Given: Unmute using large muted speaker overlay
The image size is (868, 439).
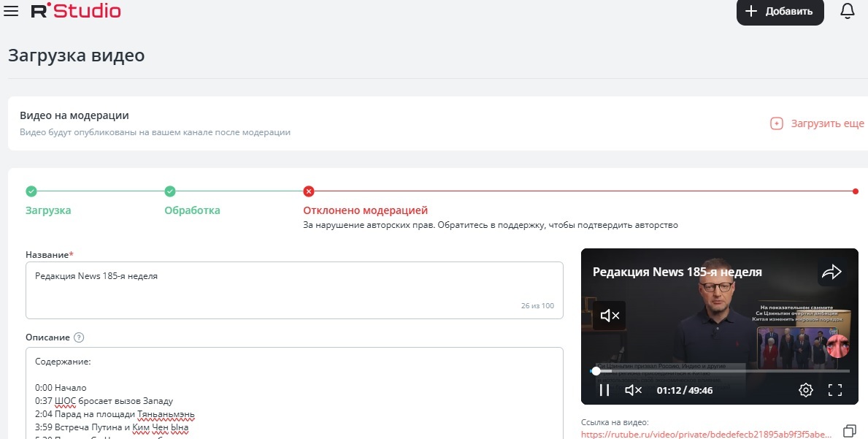Looking at the screenshot, I should point(609,316).
